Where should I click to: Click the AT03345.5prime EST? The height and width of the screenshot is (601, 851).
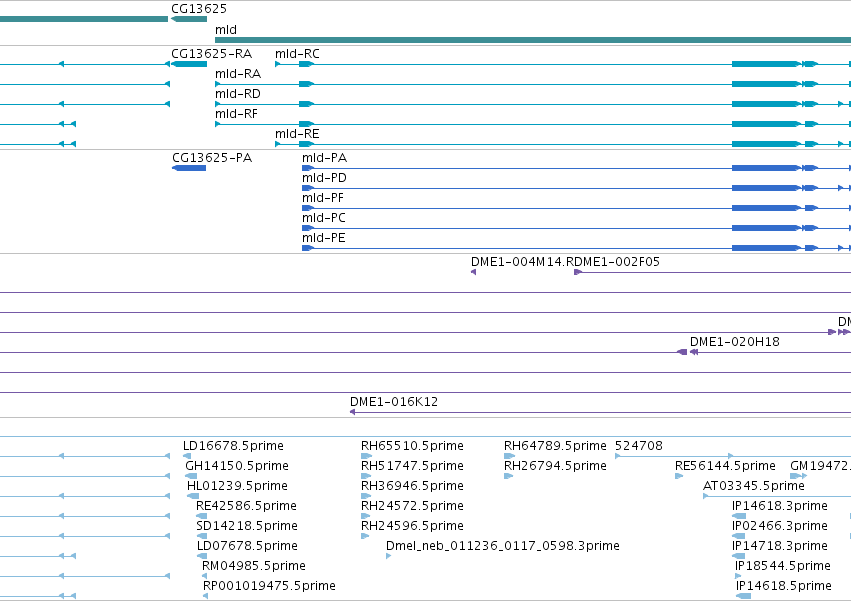tap(777, 496)
